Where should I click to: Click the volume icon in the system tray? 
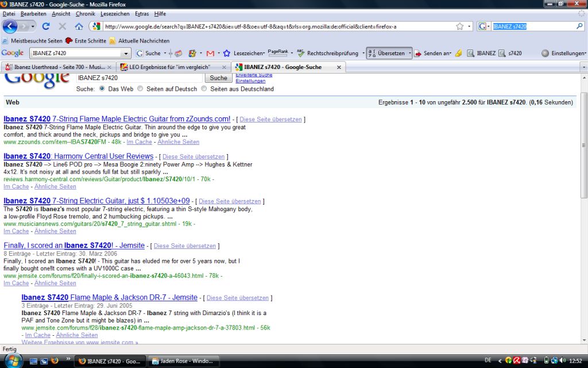(x=563, y=361)
